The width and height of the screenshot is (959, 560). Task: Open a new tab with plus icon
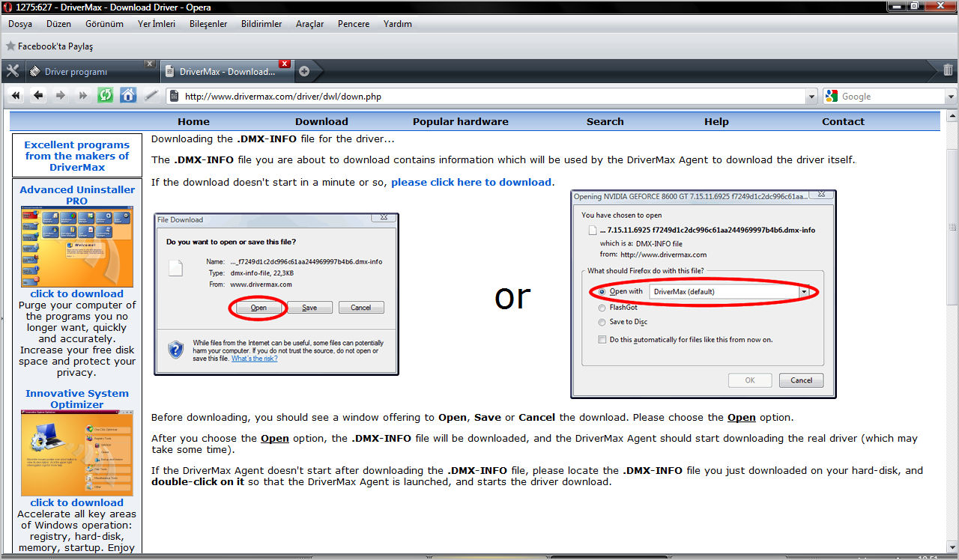point(304,72)
